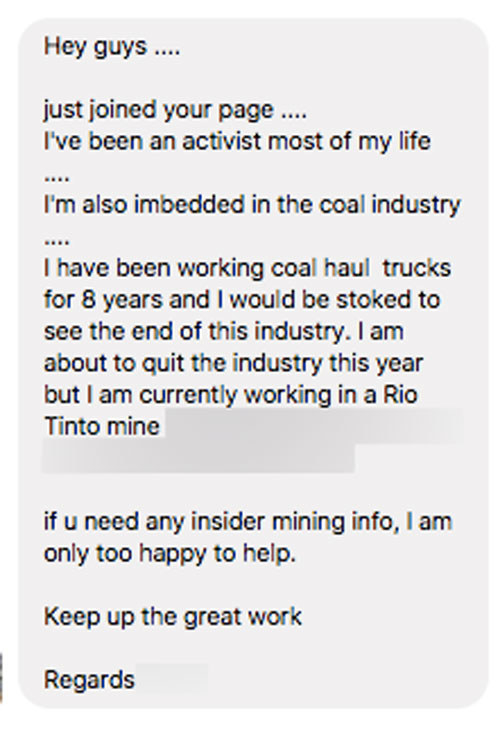Click the blurred name after "Regards"

[173, 679]
